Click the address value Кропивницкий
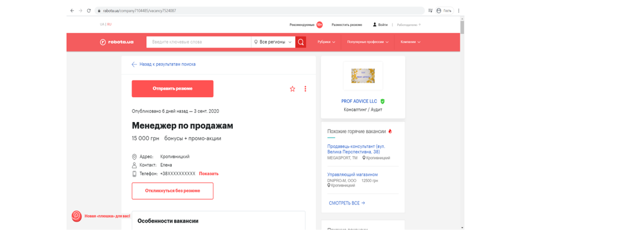 pyautogui.click(x=175, y=156)
